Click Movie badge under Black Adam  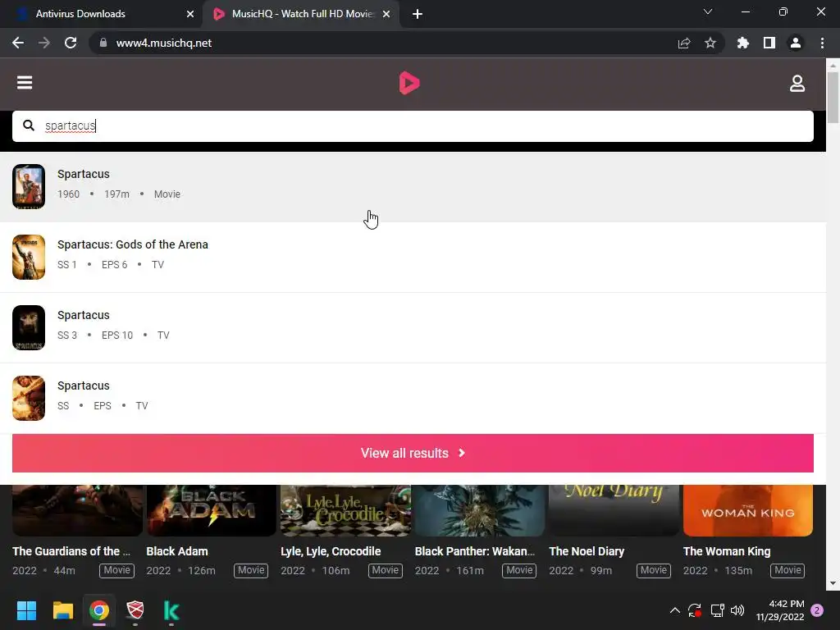(x=251, y=571)
